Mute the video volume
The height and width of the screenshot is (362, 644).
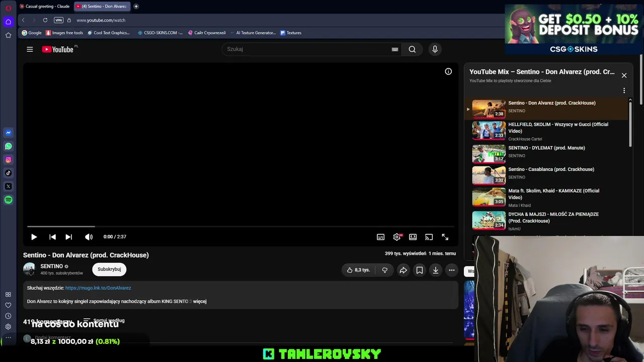(89, 237)
